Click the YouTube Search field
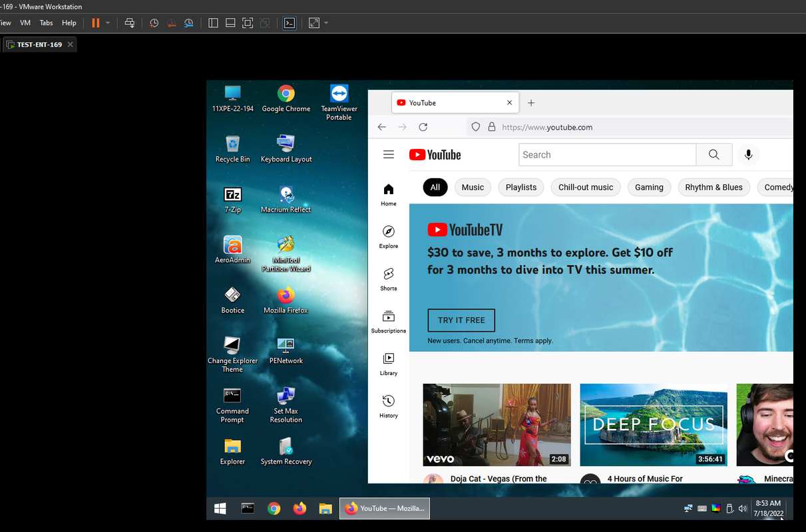806x532 pixels. point(608,155)
